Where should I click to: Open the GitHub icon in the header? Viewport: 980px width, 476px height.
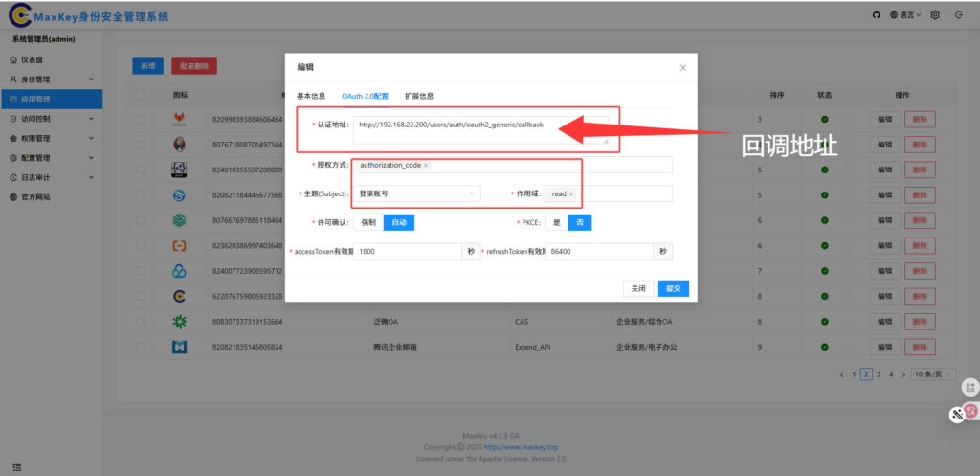click(876, 15)
